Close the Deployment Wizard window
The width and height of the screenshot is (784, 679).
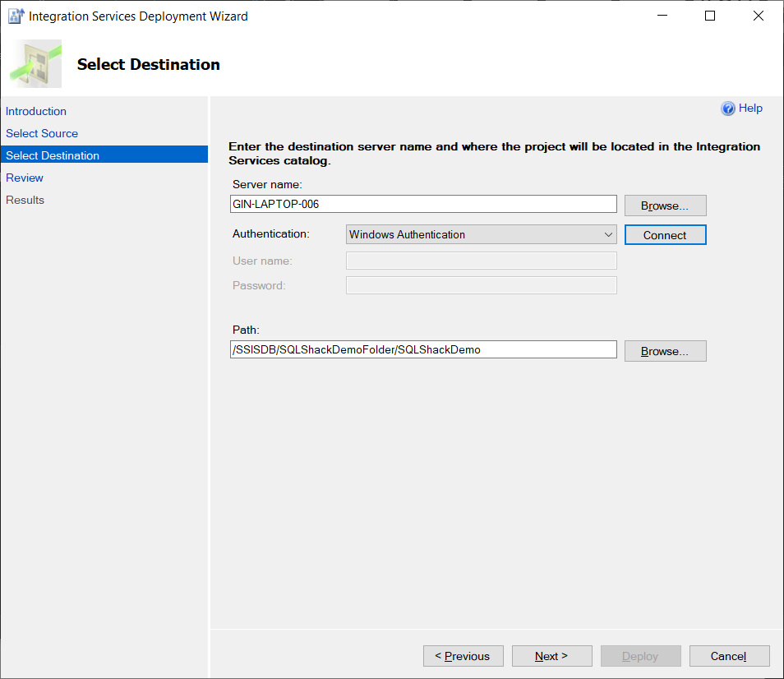point(758,16)
